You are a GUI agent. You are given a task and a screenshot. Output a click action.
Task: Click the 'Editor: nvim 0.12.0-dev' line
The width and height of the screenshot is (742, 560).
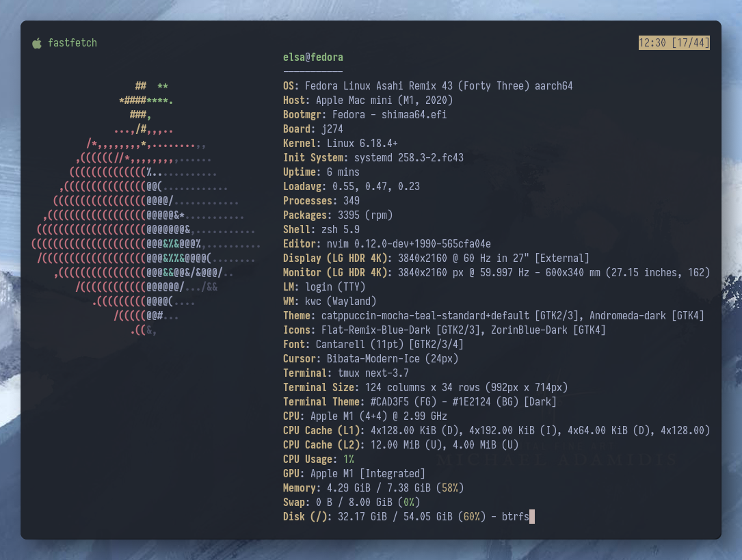pos(386,244)
